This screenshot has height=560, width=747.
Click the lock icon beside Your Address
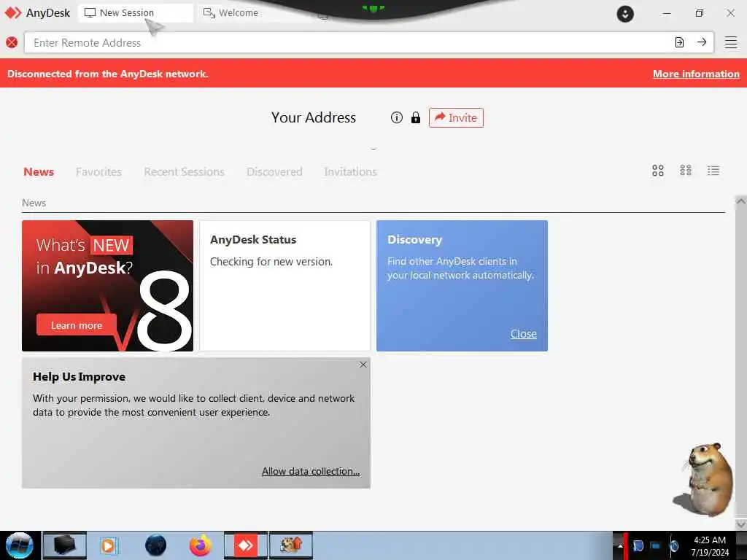pyautogui.click(x=416, y=117)
